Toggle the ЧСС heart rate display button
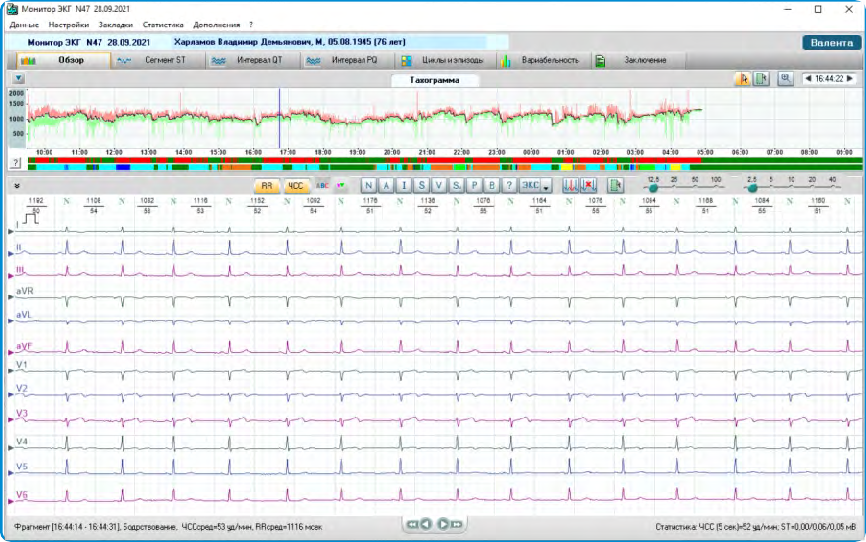Image resolution: width=866 pixels, height=542 pixels. pyautogui.click(x=295, y=186)
